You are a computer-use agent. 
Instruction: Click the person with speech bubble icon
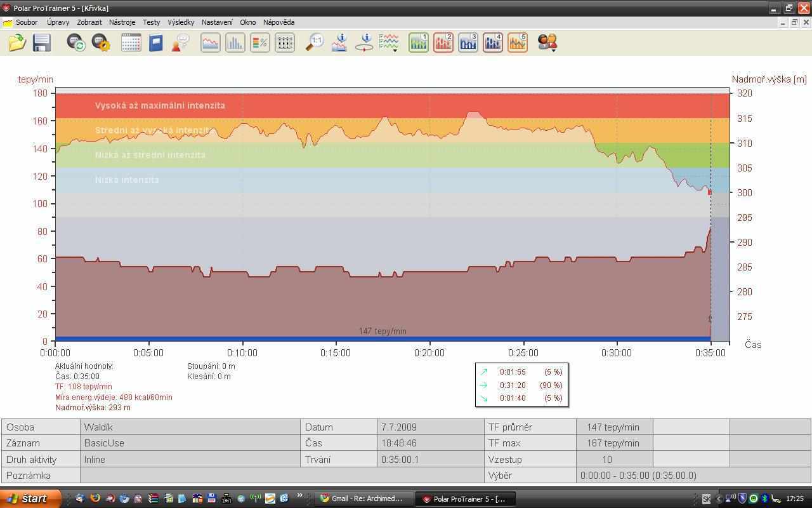pyautogui.click(x=180, y=43)
